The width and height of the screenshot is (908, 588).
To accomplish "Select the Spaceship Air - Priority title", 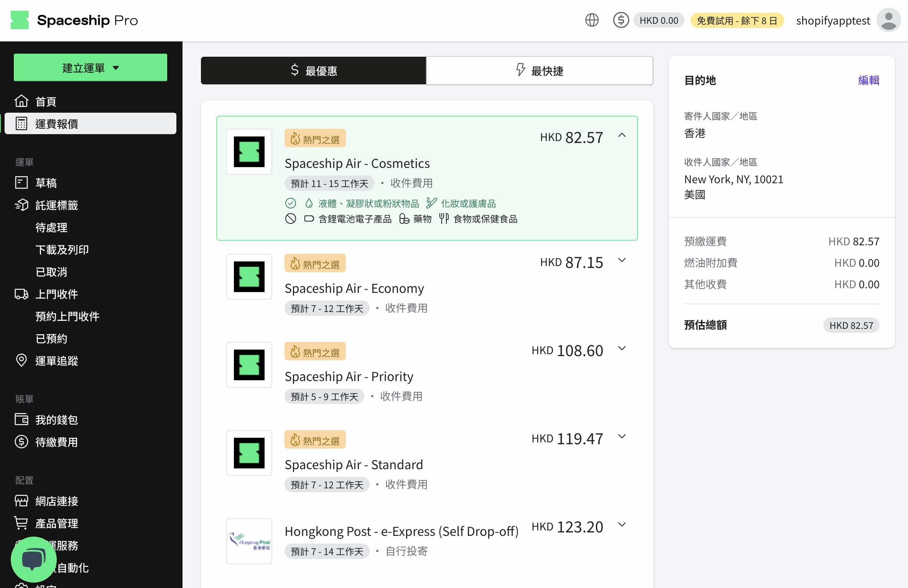I will click(x=349, y=376).
